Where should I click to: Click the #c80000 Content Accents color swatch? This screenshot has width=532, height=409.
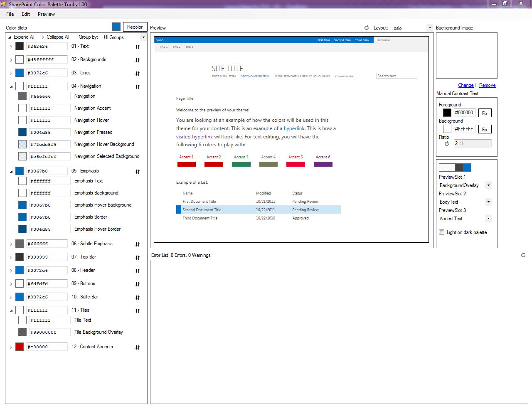point(19,347)
